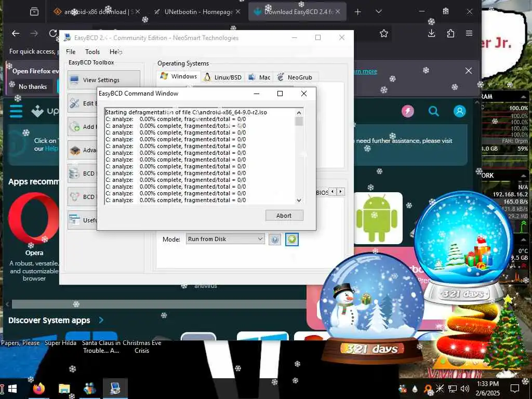532x399 pixels.
Task: Open File Explorer from the taskbar
Action: pyautogui.click(x=64, y=389)
